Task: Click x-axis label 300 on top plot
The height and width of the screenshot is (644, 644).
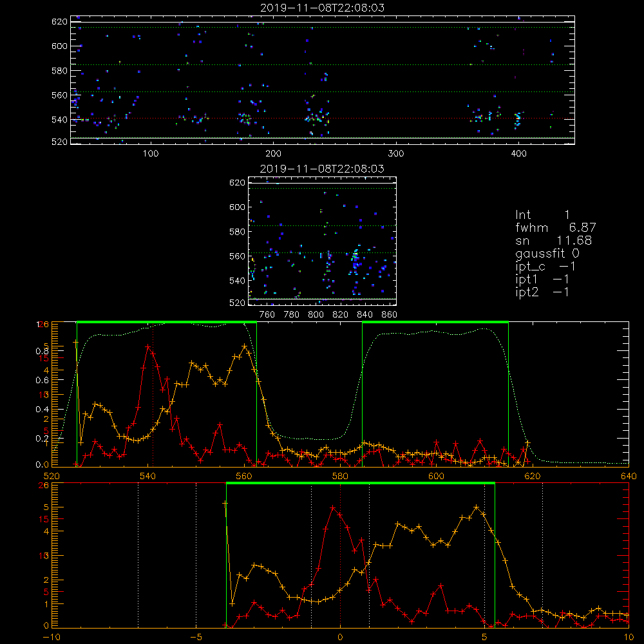Action: (x=396, y=154)
